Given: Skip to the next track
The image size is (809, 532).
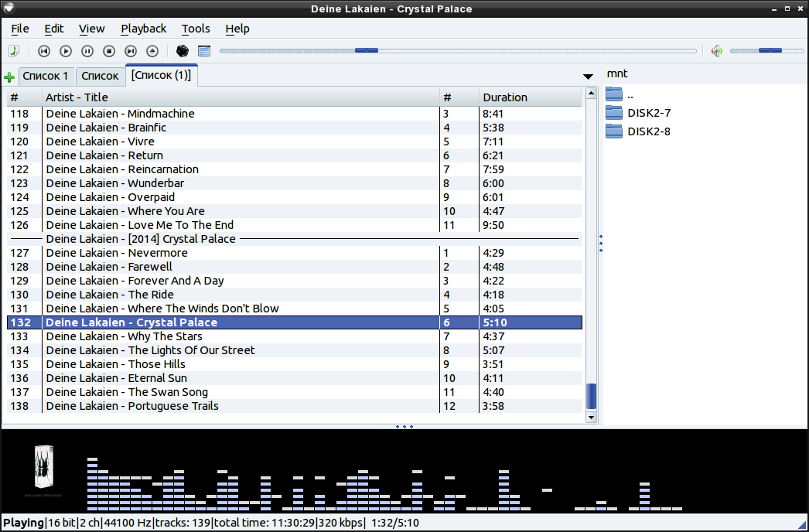Looking at the screenshot, I should [131, 51].
